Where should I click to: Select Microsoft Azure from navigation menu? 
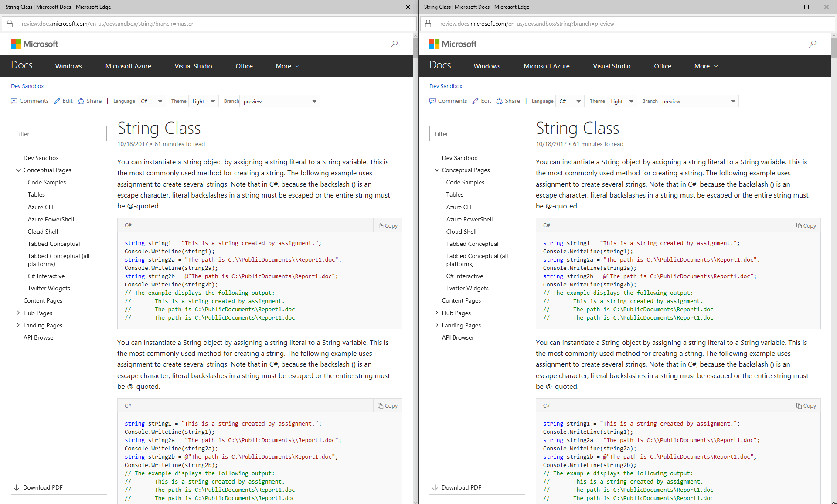tap(128, 66)
